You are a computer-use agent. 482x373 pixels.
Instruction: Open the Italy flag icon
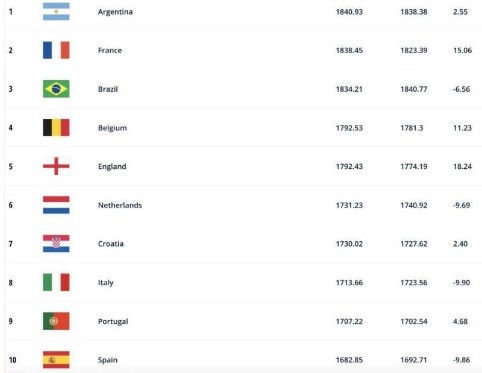56,282
